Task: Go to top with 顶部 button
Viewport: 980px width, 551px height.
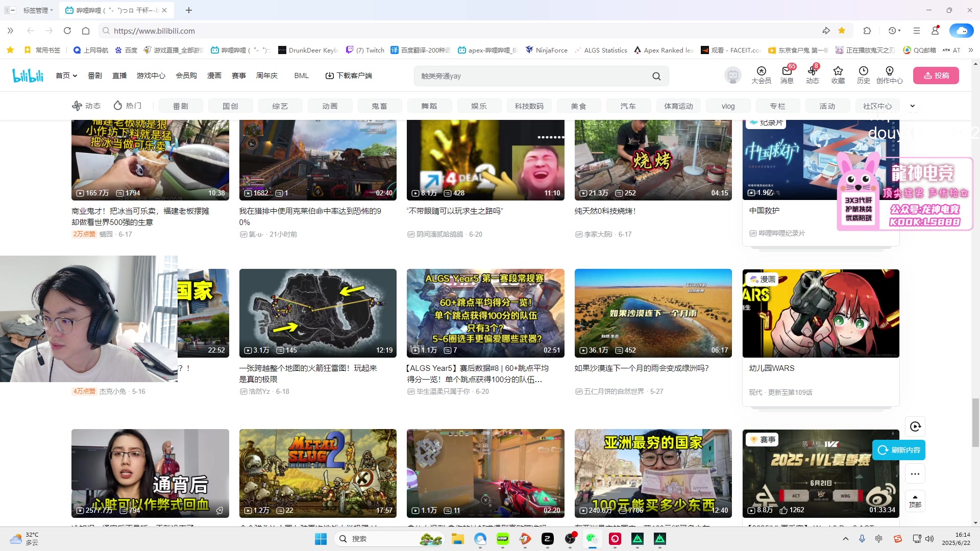Action: pos(915,501)
